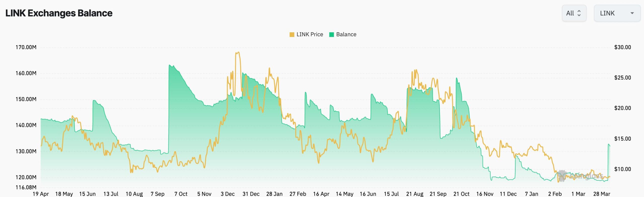
Task: Click the 150.00M balance axis label
Action: pos(26,99)
